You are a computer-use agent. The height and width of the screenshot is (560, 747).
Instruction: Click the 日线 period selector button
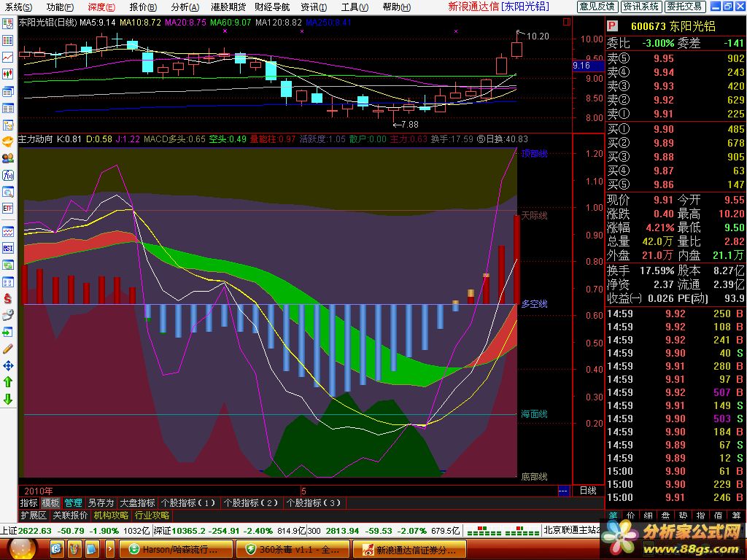pyautogui.click(x=588, y=491)
